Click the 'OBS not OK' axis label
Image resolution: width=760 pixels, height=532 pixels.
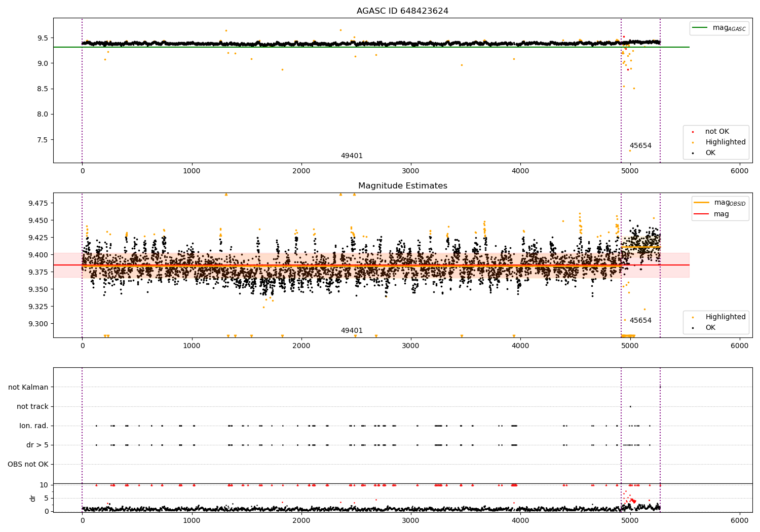click(x=28, y=465)
